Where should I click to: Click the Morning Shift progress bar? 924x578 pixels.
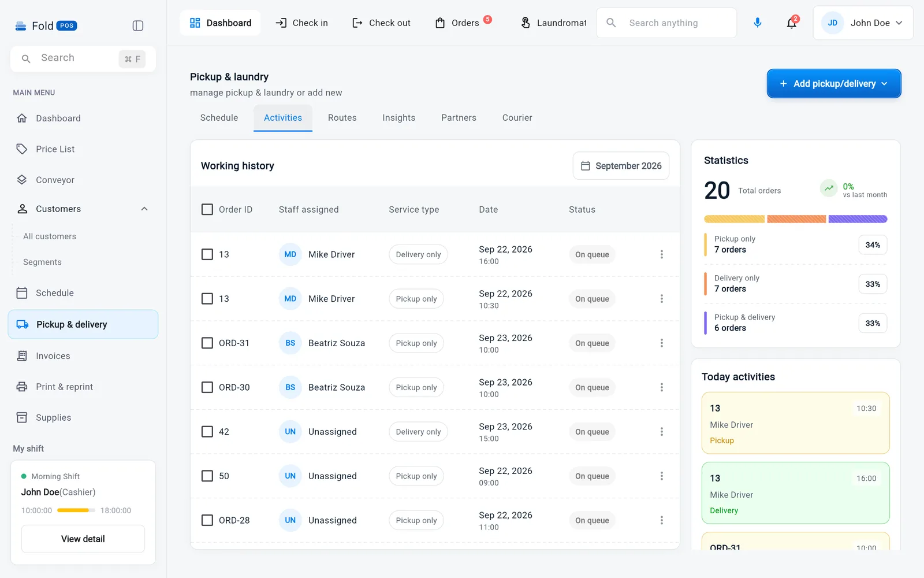(76, 510)
